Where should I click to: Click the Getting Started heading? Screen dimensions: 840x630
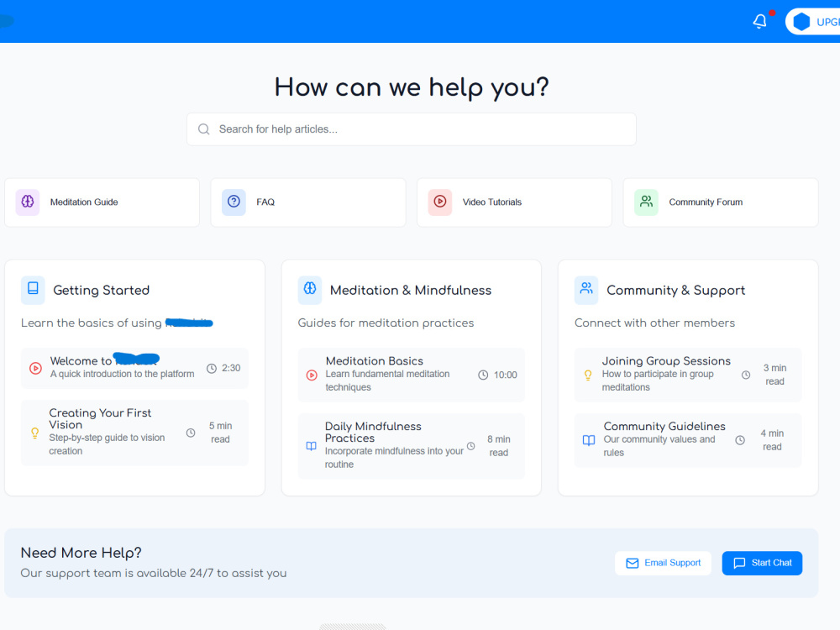coord(102,291)
